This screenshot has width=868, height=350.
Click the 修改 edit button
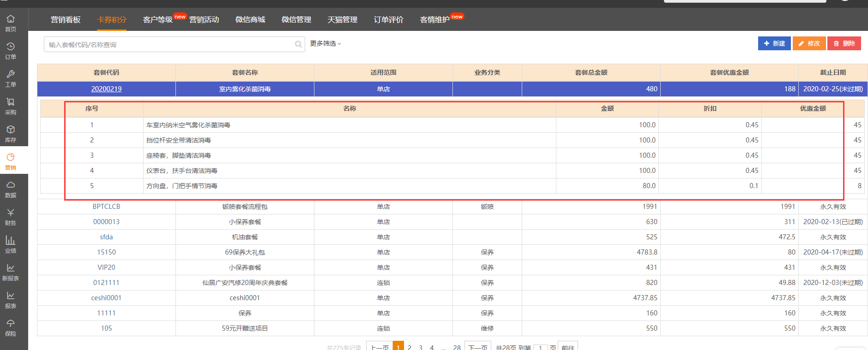(809, 43)
